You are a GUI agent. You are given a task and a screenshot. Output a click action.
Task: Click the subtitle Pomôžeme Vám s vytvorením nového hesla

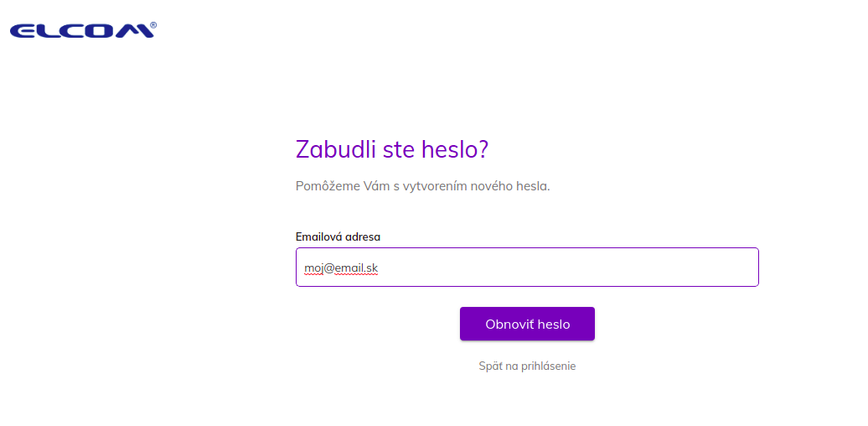tap(423, 186)
